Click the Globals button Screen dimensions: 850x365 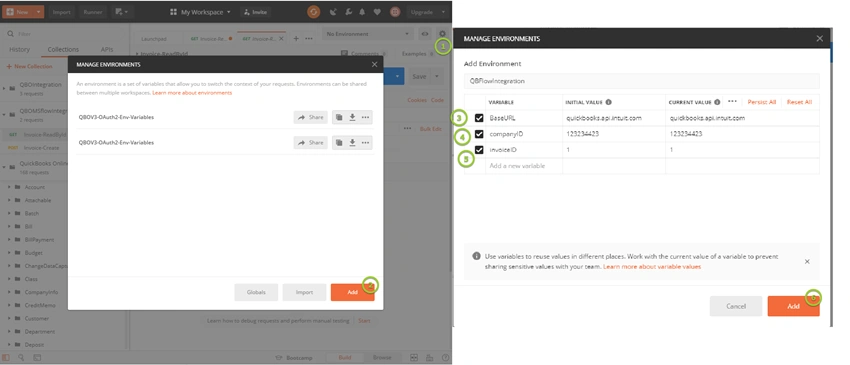(256, 292)
